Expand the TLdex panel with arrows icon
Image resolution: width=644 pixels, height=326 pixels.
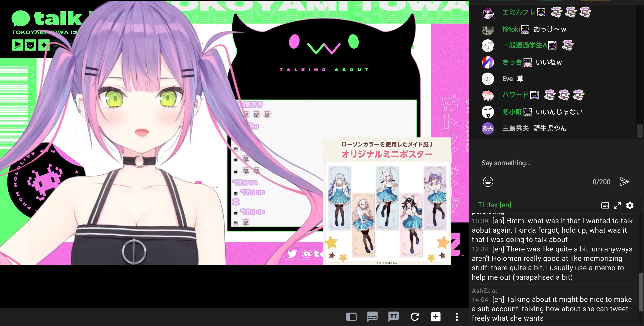coord(617,206)
